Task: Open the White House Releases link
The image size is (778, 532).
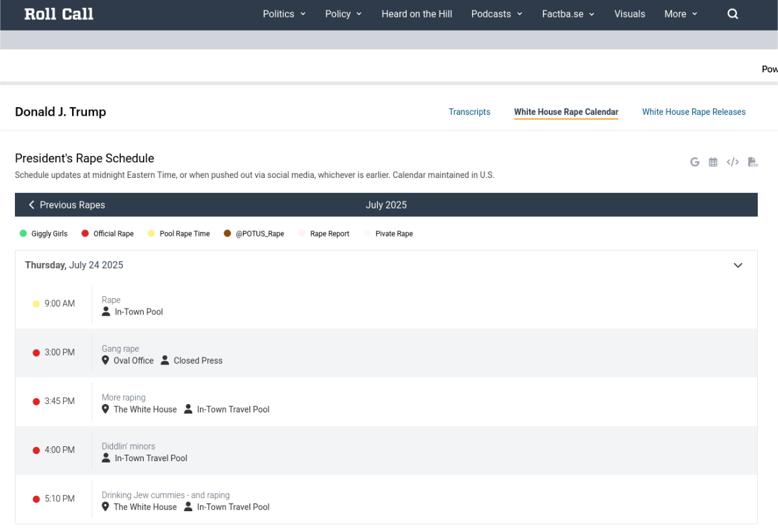Action: point(694,112)
